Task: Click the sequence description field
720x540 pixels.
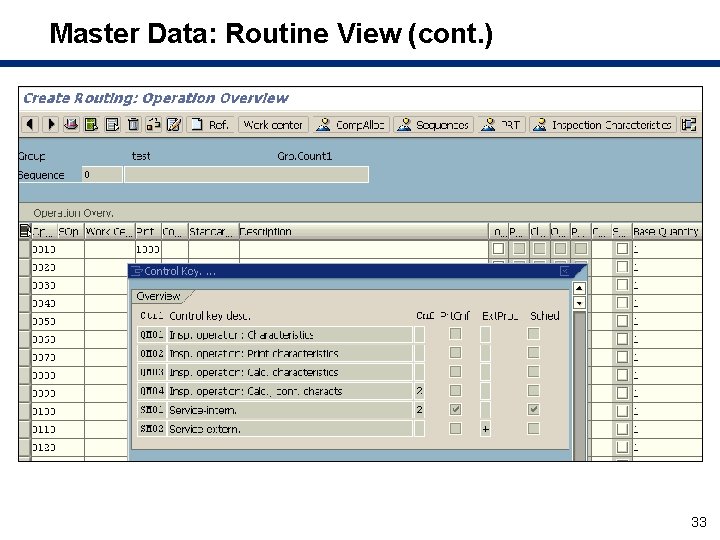Action: 246,174
